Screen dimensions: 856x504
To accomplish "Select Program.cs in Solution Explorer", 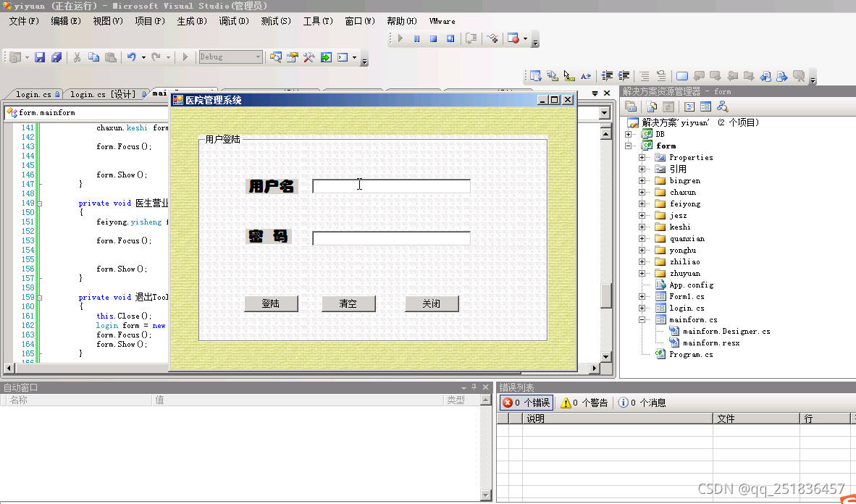I will click(691, 354).
